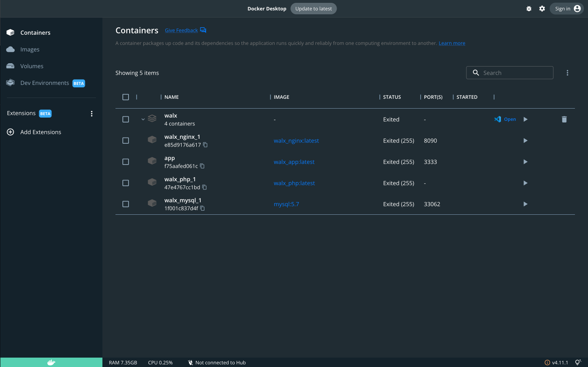
Task: Start the walx_php_1 container
Action: (525, 183)
